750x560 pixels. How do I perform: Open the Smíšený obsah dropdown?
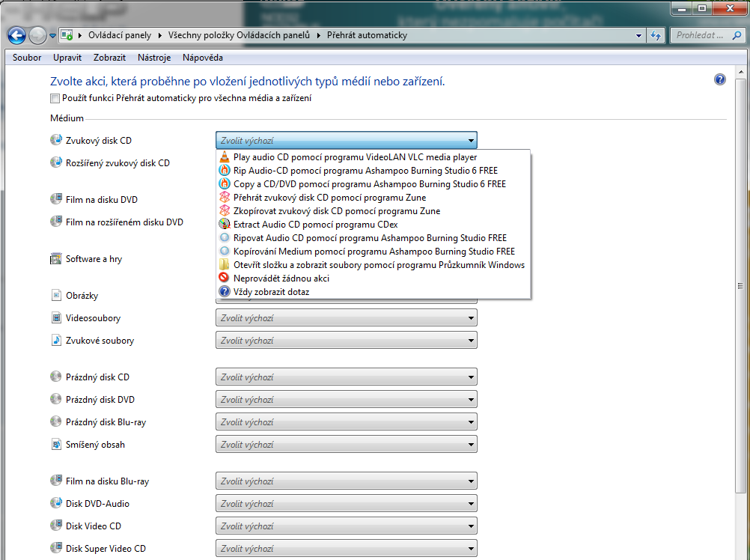click(x=347, y=445)
